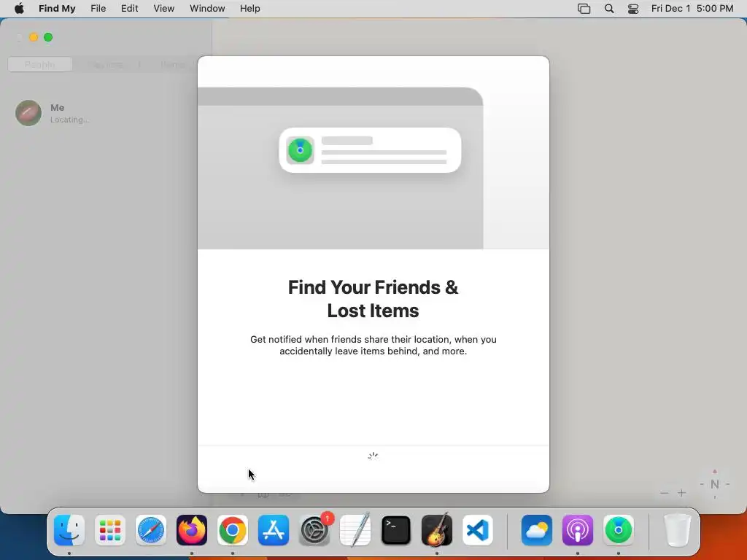Open the View menu
The width and height of the screenshot is (747, 560).
coord(163,9)
